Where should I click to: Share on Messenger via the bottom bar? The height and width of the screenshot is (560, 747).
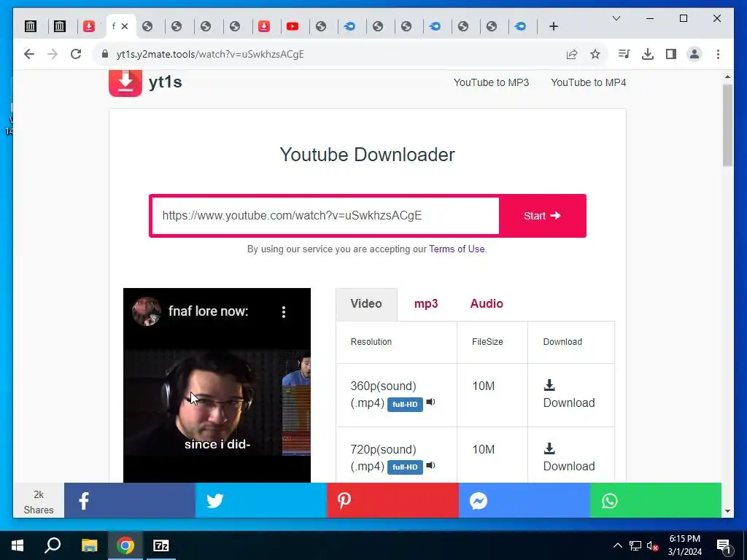[524, 500]
